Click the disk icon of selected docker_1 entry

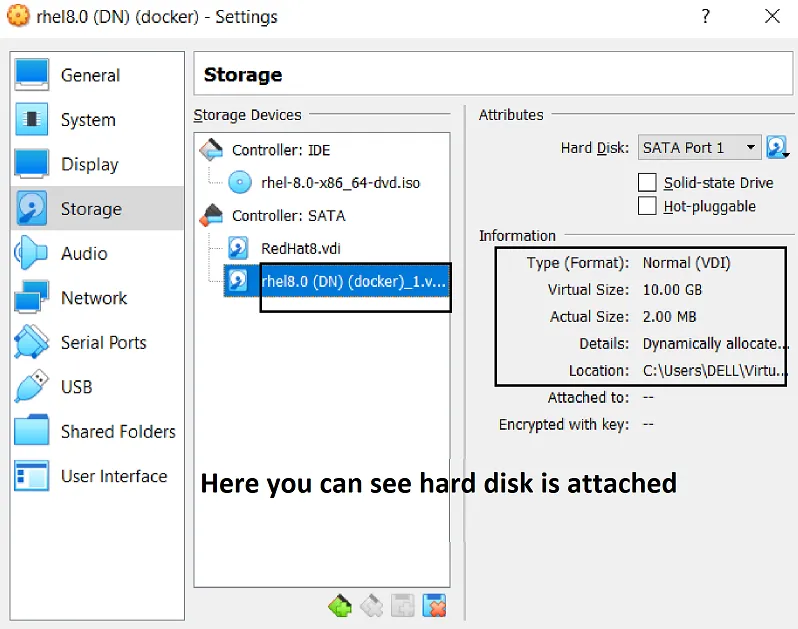[238, 281]
